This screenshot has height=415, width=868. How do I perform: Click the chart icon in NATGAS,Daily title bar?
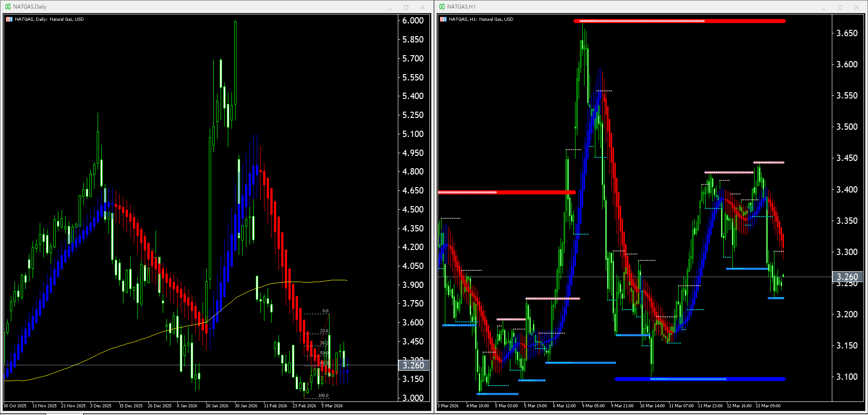pyautogui.click(x=8, y=7)
